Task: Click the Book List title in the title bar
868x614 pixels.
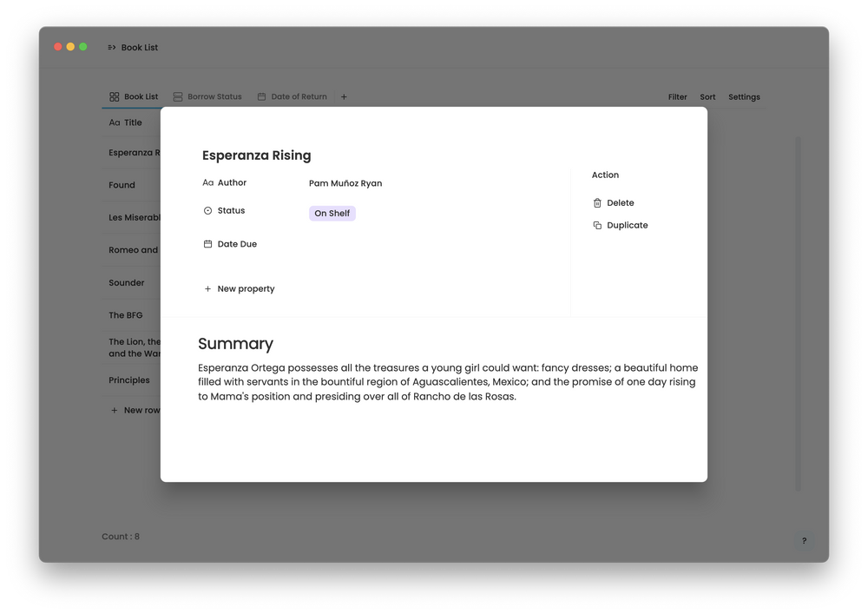Action: pos(140,48)
